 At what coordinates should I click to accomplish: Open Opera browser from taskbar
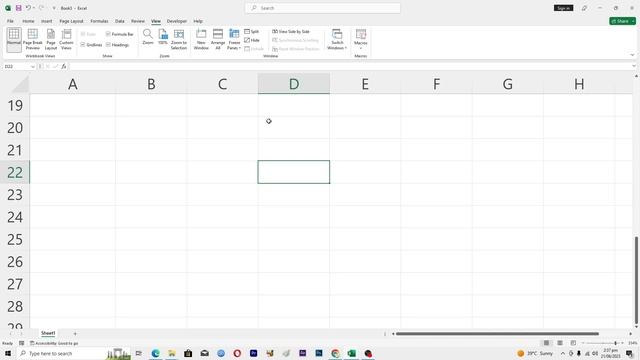tap(237, 353)
